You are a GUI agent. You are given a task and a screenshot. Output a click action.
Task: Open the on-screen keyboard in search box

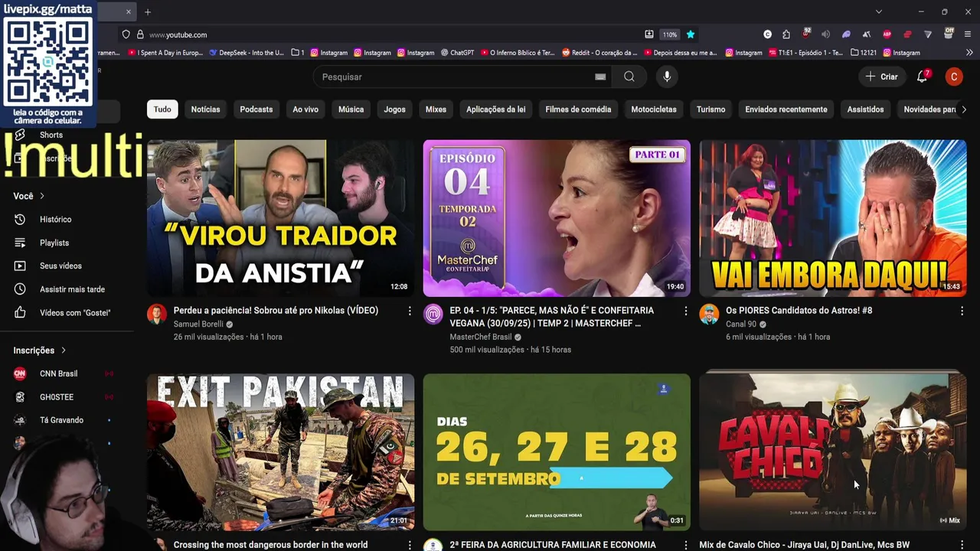(600, 77)
